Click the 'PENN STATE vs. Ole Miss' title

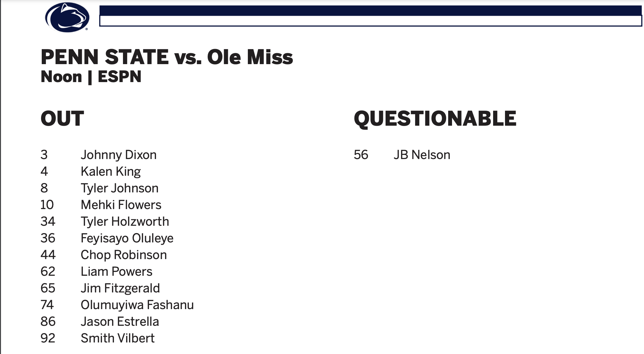(167, 57)
